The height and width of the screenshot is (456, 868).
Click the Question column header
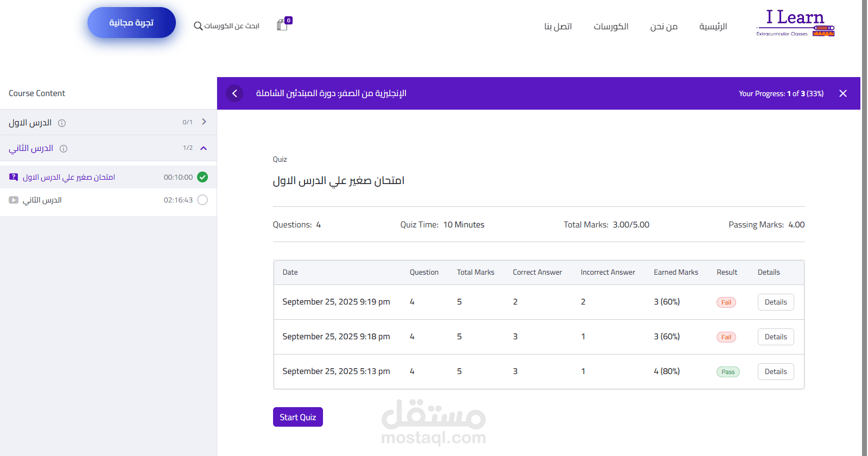coord(424,273)
